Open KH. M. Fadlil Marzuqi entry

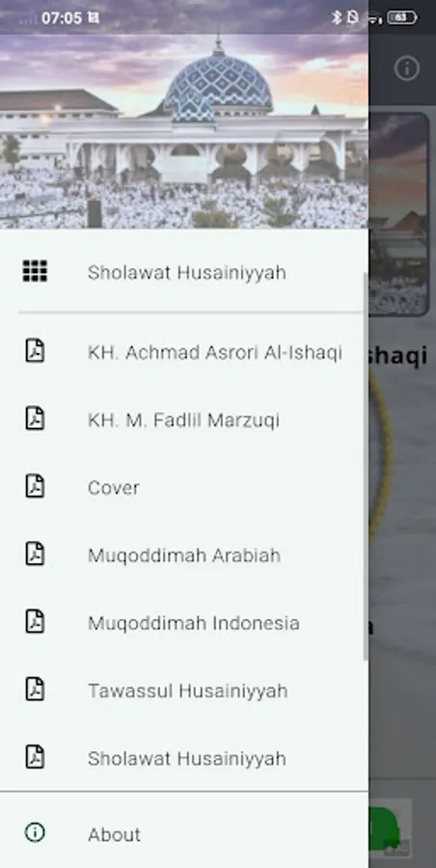click(x=184, y=420)
